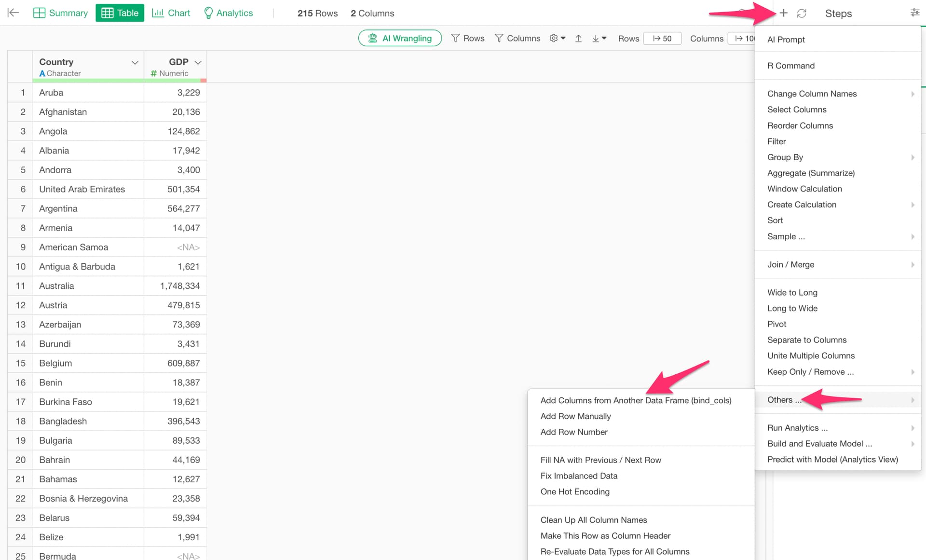The width and height of the screenshot is (926, 560).
Task: Click the upload export arrow icon
Action: tap(578, 38)
